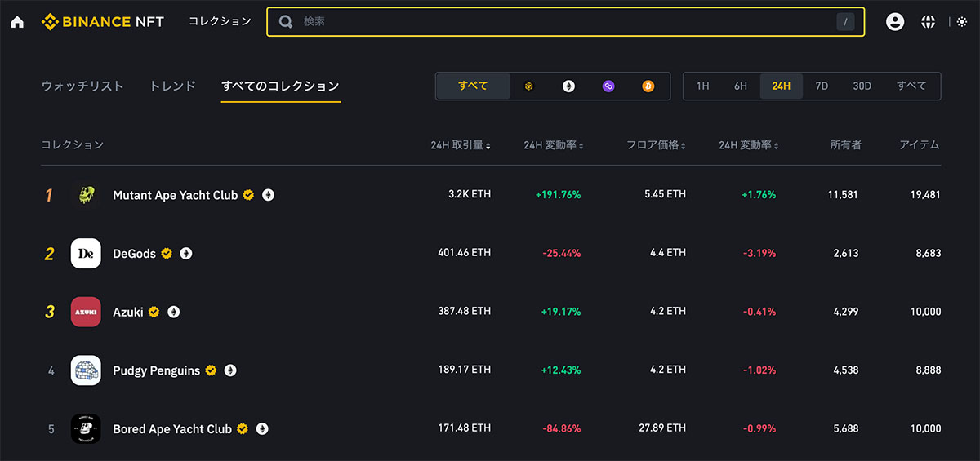Screen dimensions: 980x461
Task: Filter by Bitcoin chain icon
Action: pos(648,86)
